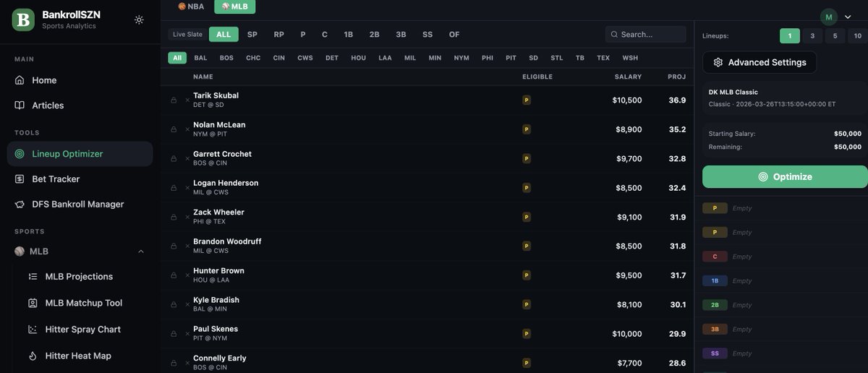Select the All teams filter
Screen dimensions: 868x373
click(176, 58)
